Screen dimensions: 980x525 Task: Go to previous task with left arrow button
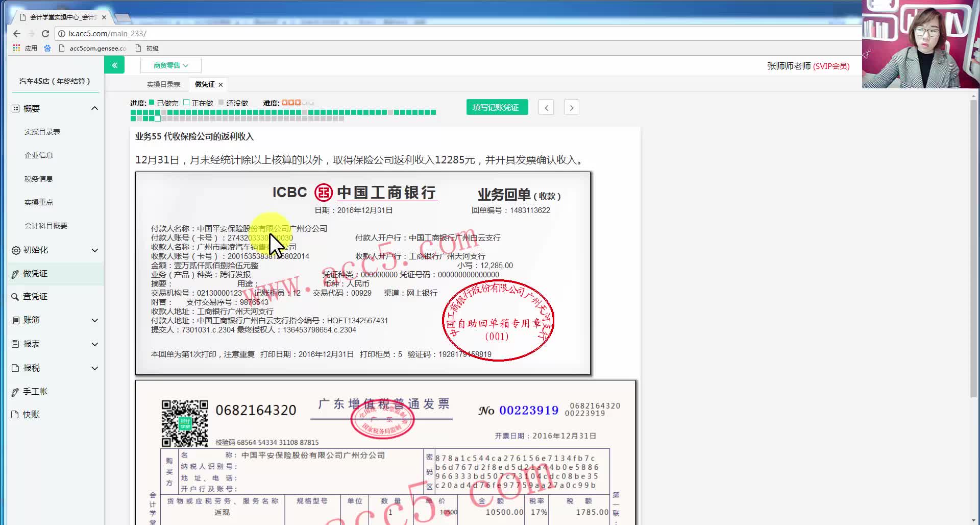546,108
